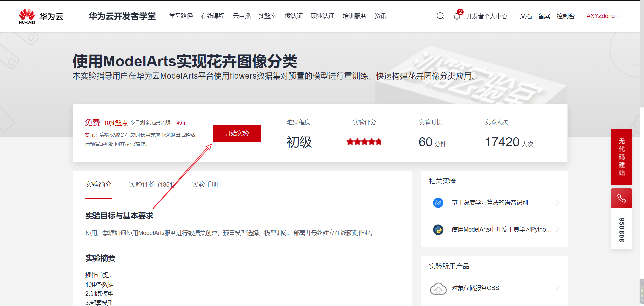Click the 1.准备数据 list item
Image resolution: width=644 pixels, height=306 pixels.
coord(100,285)
